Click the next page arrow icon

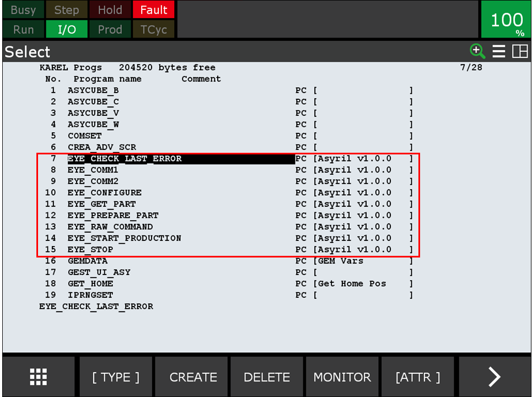click(494, 377)
